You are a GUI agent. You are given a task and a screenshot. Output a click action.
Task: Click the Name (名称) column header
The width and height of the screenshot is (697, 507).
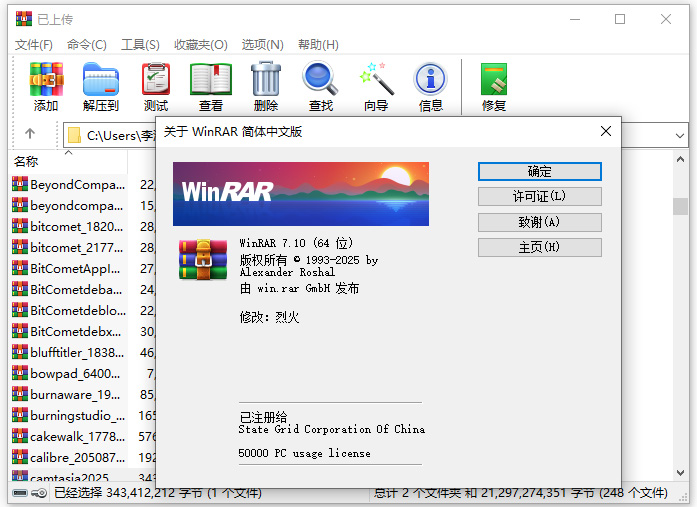[26, 161]
